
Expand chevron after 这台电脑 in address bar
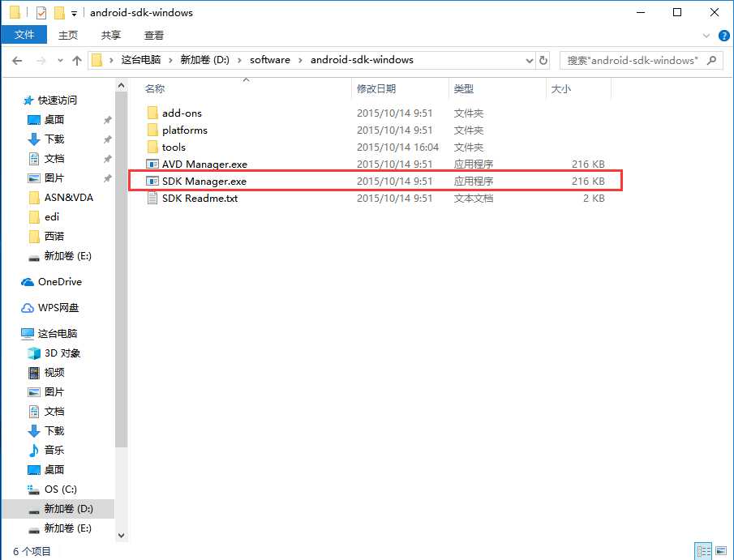click(x=170, y=60)
